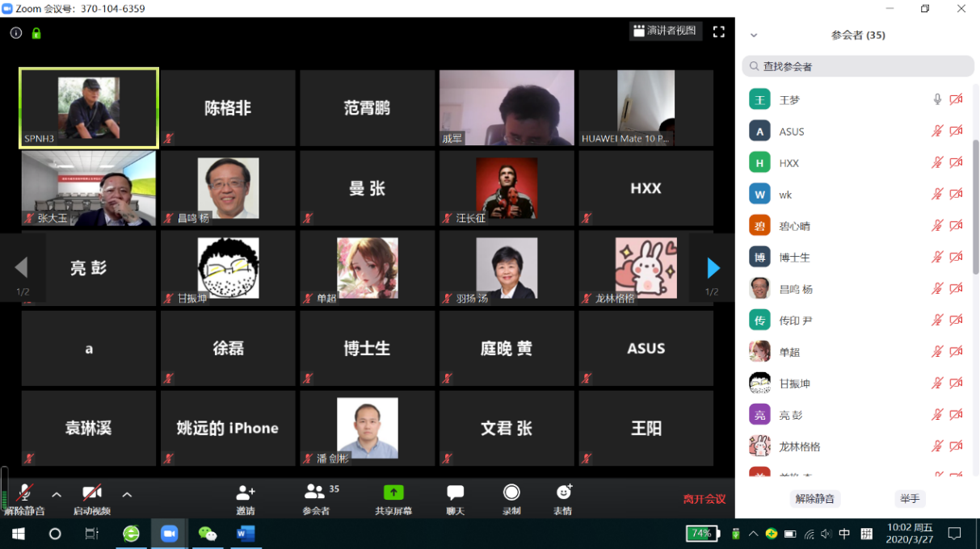The width and height of the screenshot is (980, 549).
Task: Click the meeting info icon
Action: click(15, 34)
